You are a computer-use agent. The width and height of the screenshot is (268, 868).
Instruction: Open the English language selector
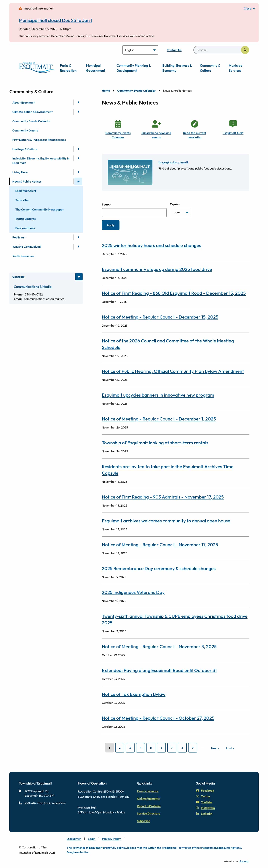coord(140,50)
